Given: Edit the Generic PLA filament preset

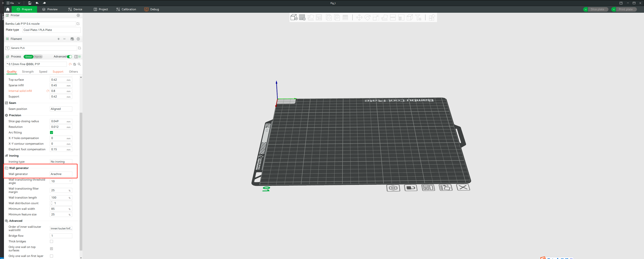Looking at the screenshot, I should point(80,48).
